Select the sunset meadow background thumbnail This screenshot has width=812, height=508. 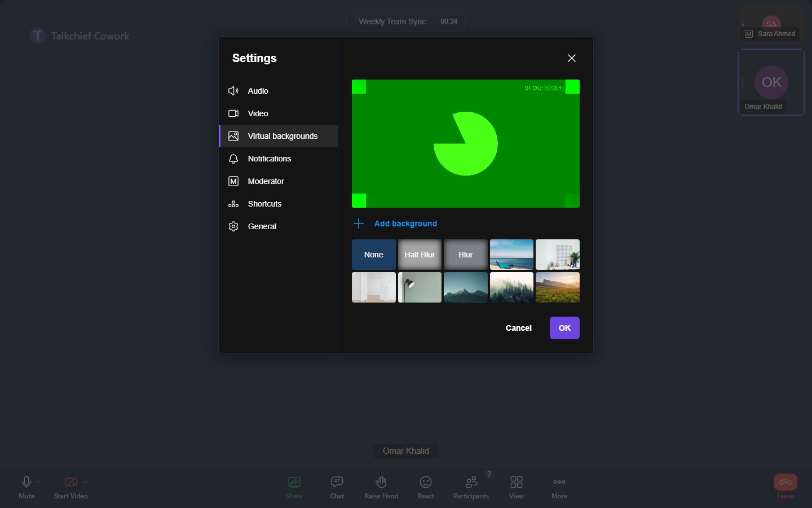(x=558, y=287)
